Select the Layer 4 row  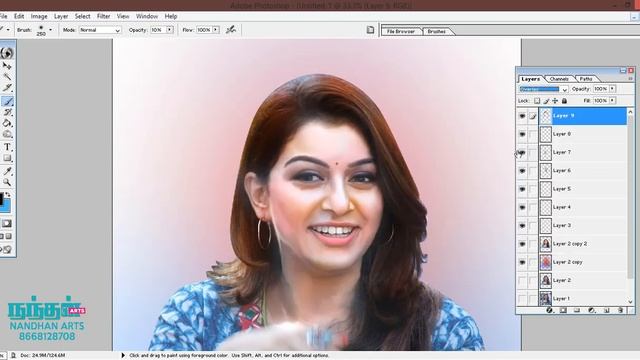tap(583, 207)
